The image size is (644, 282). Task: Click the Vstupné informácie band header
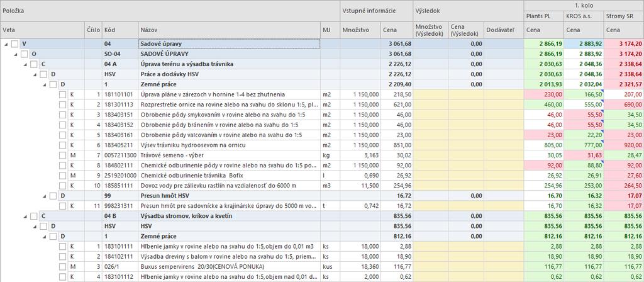[x=376, y=11]
